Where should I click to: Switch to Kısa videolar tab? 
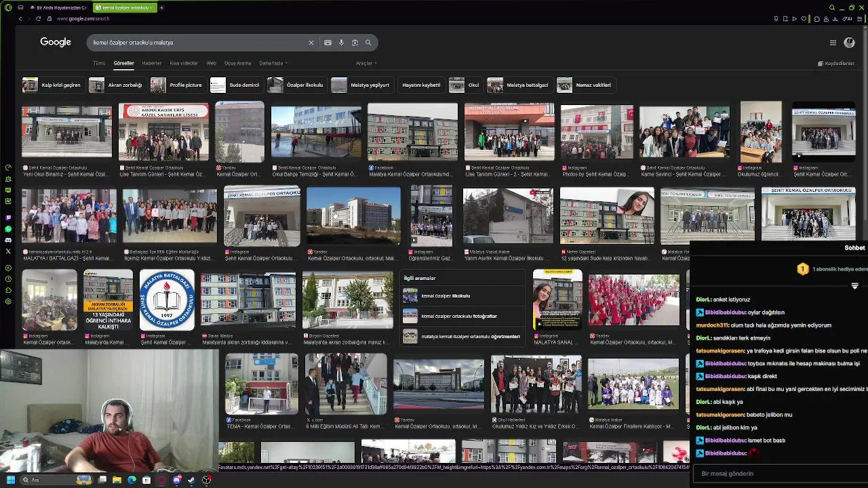[x=184, y=63]
